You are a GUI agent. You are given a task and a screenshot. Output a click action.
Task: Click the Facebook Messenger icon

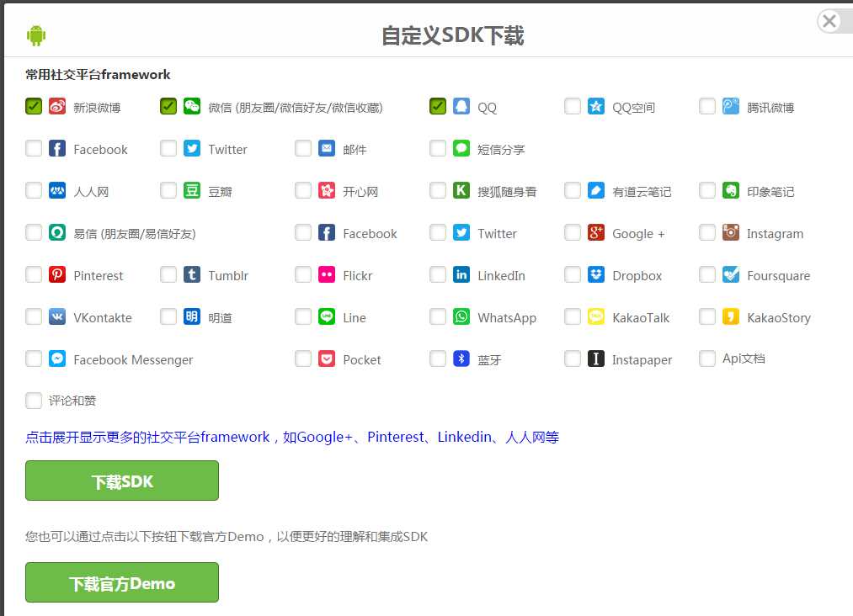point(57,358)
